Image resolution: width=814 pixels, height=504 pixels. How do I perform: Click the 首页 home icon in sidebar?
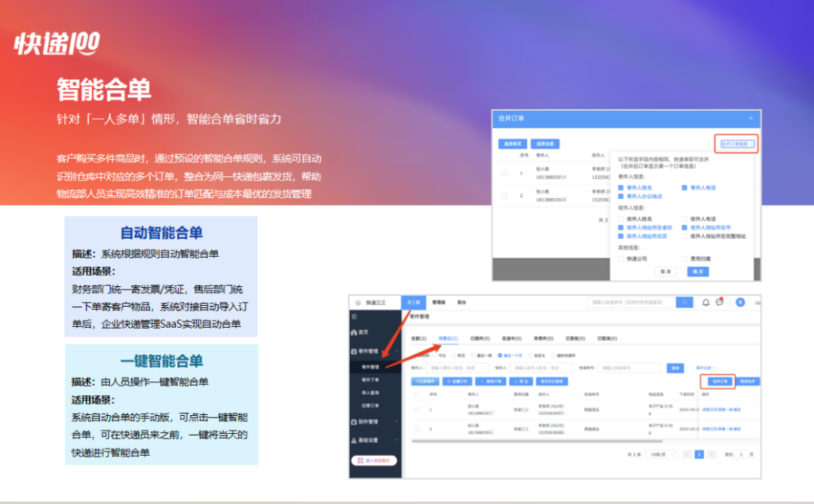(354, 332)
